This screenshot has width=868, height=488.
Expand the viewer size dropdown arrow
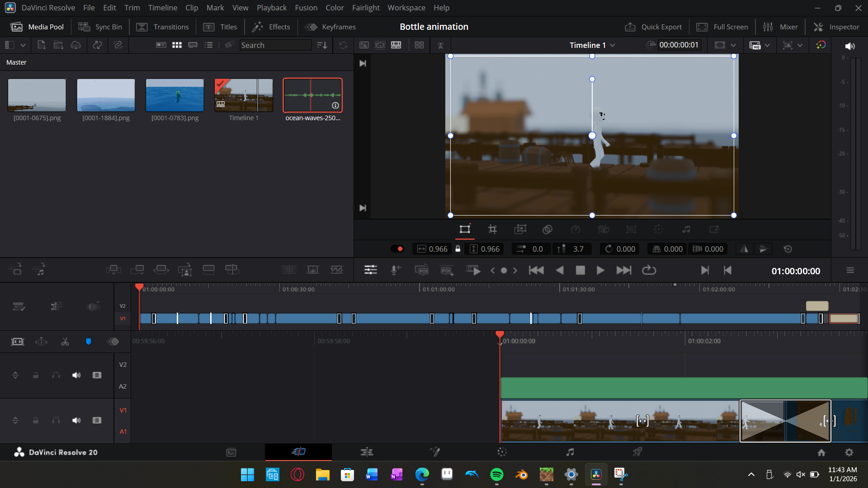point(733,45)
